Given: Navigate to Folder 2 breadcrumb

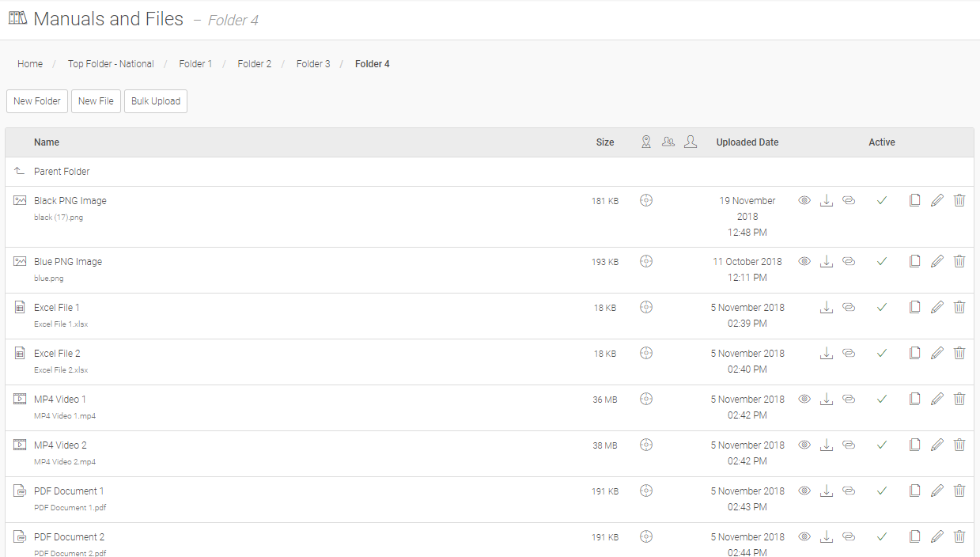Looking at the screenshot, I should [x=255, y=64].
